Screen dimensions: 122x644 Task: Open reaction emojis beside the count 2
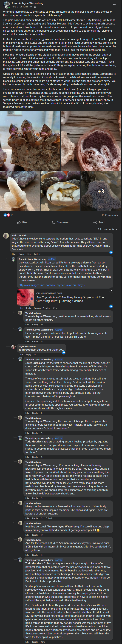tap(7, 215)
